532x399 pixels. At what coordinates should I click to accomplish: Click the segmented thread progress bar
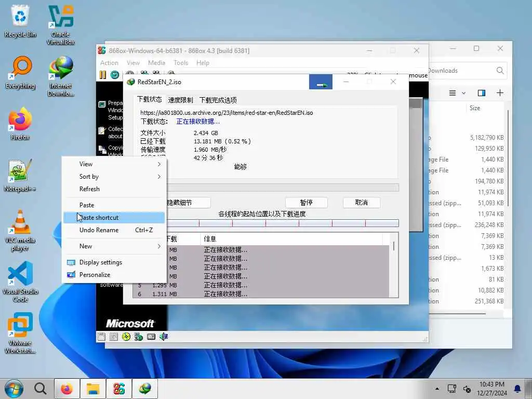[283, 223]
